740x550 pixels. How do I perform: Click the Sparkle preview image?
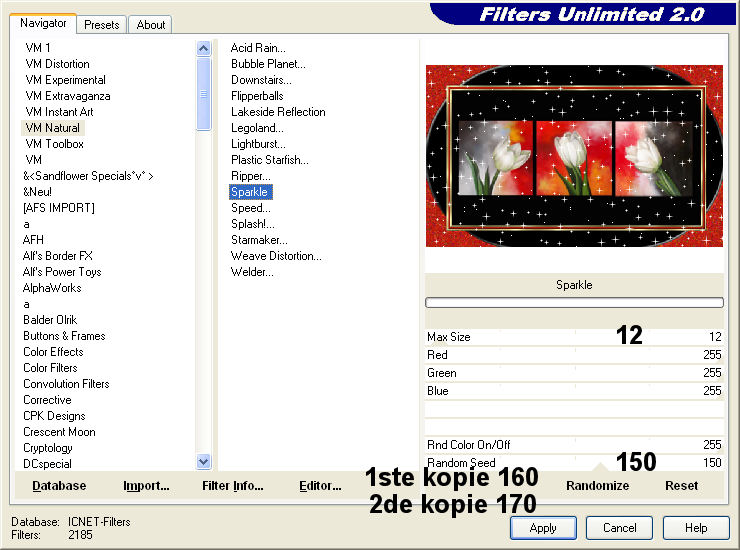click(x=574, y=156)
